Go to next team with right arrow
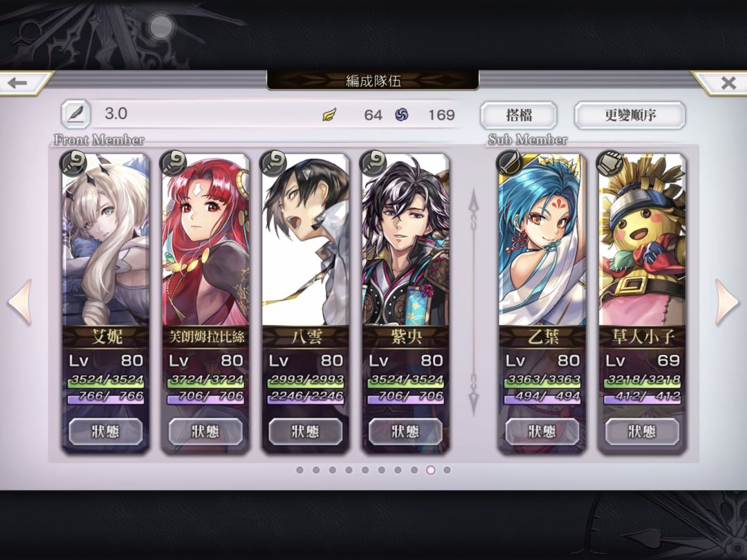The image size is (747, 560). tap(726, 302)
